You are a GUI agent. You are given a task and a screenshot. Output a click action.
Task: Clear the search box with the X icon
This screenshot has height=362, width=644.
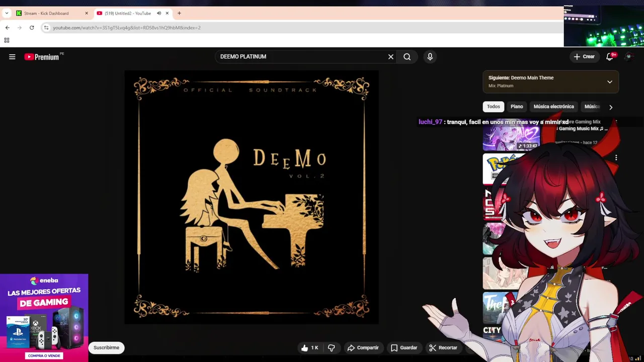coord(390,57)
